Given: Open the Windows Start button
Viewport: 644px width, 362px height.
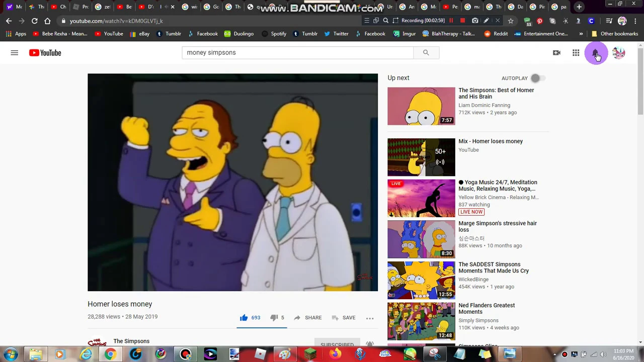Looking at the screenshot, I should (11, 354).
